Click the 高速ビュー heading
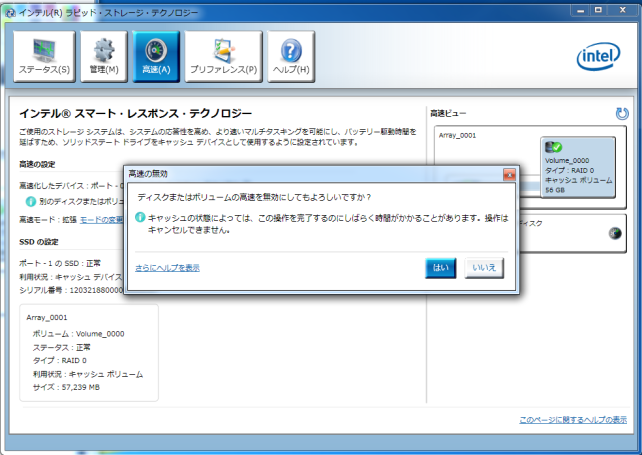 click(x=448, y=113)
